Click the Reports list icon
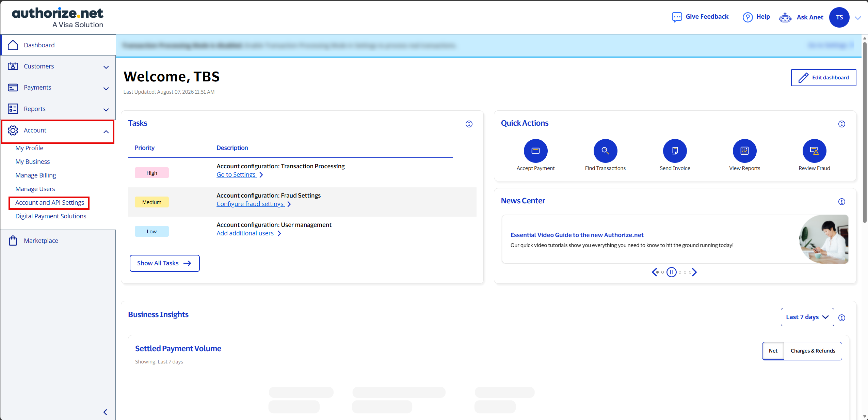Screen dimensions: 868x420 [x=13, y=109]
